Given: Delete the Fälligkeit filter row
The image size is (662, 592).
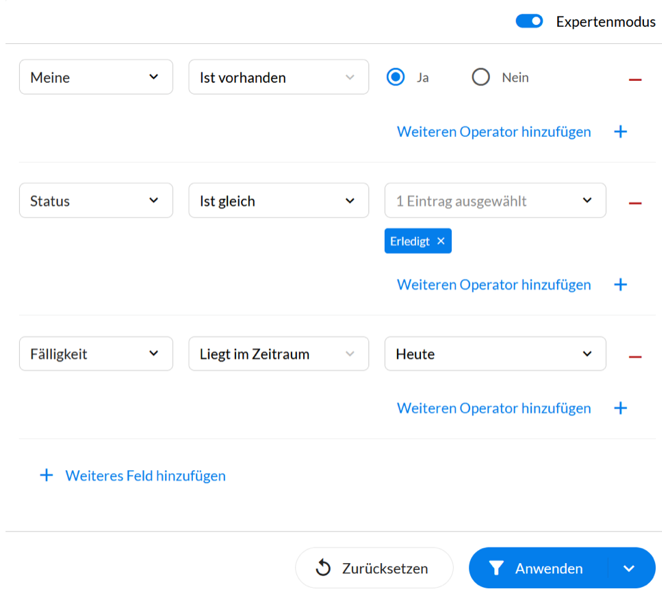Looking at the screenshot, I should pos(635,356).
